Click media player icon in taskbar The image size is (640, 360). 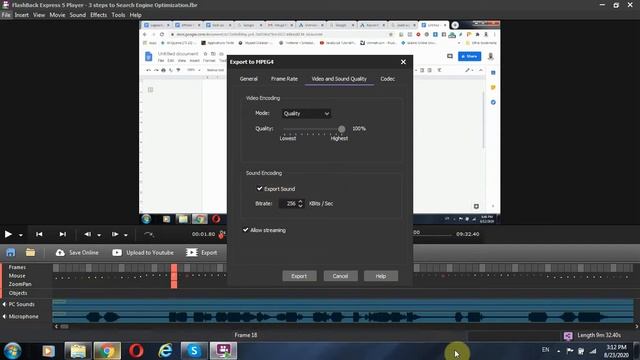point(49,351)
